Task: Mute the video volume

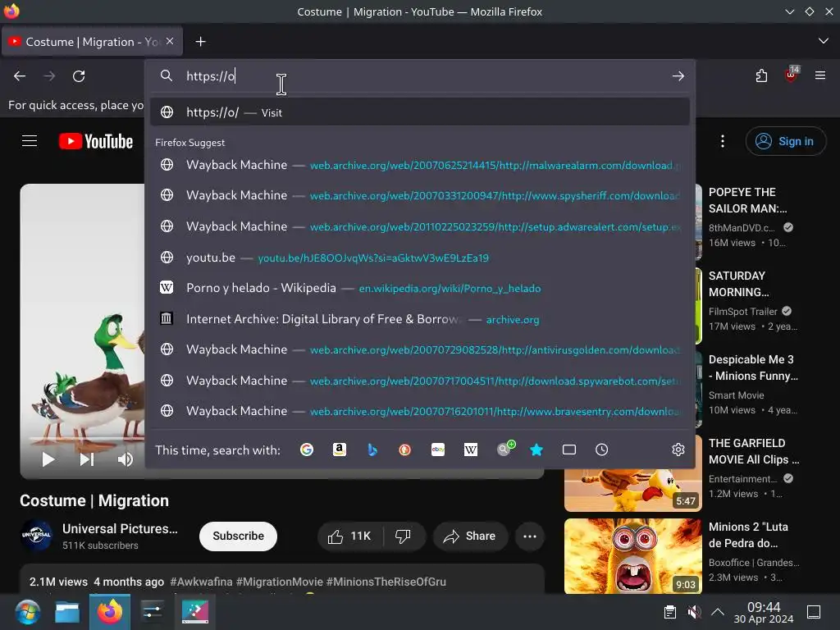Action: 125,459
